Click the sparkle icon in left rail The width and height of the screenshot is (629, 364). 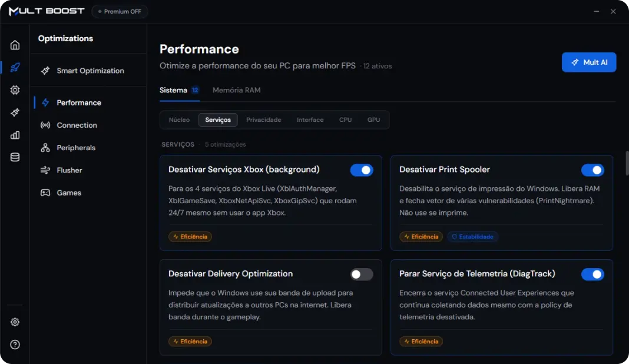tap(15, 112)
